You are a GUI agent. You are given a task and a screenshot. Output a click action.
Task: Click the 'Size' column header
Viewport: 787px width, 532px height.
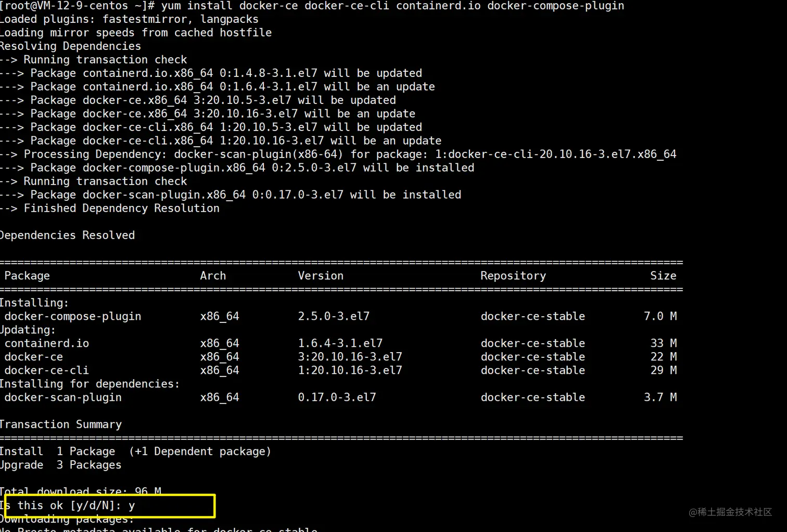[x=663, y=276]
